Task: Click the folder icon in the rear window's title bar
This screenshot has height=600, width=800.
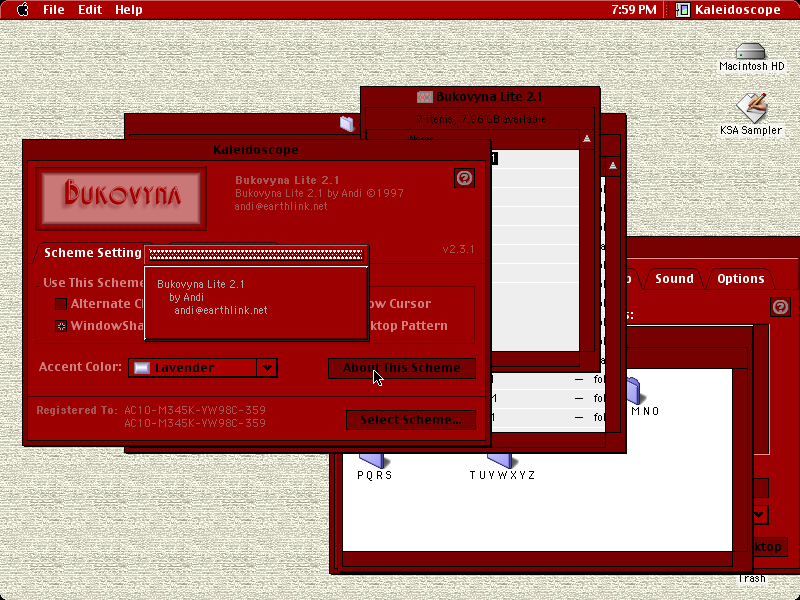Action: [x=347, y=123]
